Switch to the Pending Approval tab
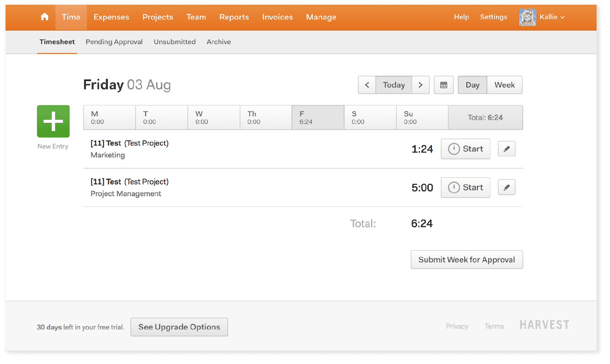 pyautogui.click(x=114, y=42)
